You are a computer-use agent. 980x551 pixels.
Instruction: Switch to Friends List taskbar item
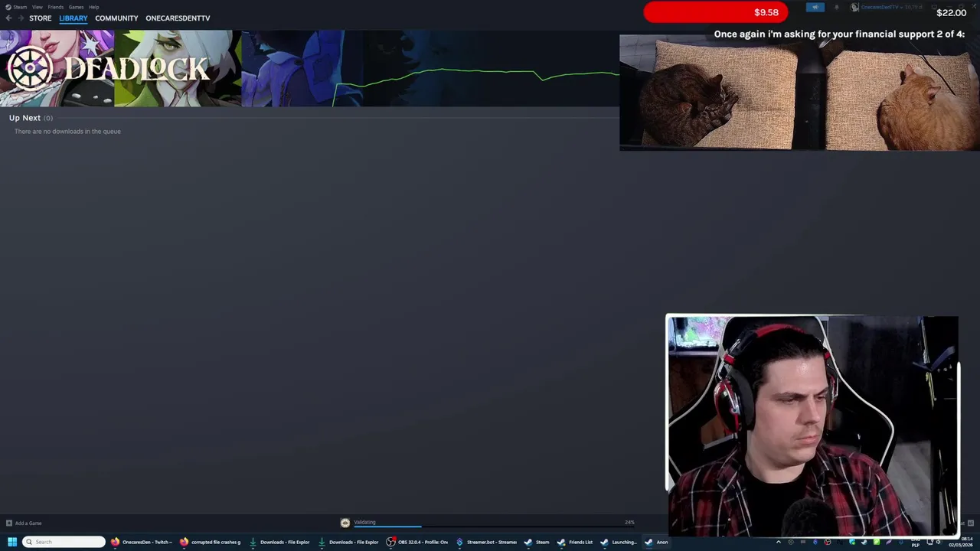[576, 542]
